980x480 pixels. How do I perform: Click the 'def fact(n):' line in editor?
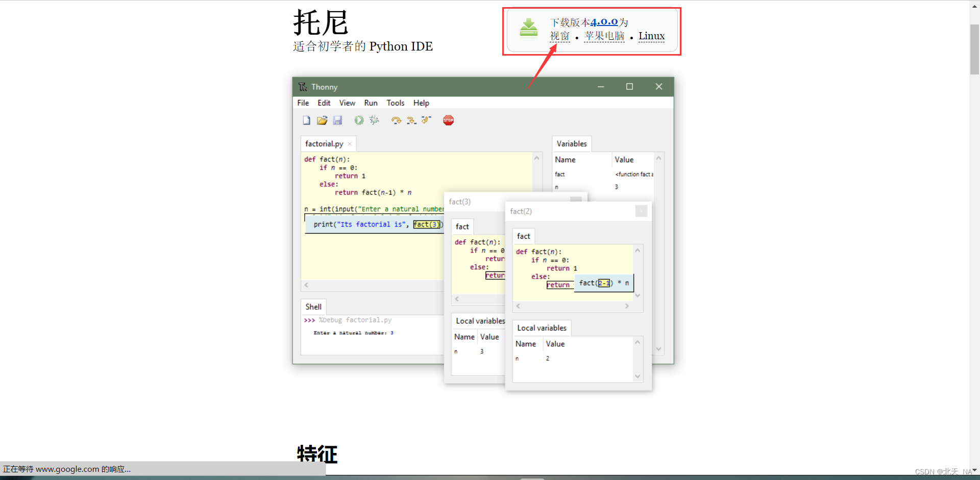click(x=327, y=159)
